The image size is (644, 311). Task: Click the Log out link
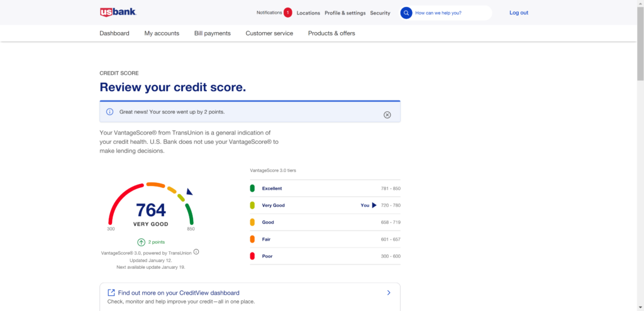[x=519, y=13]
